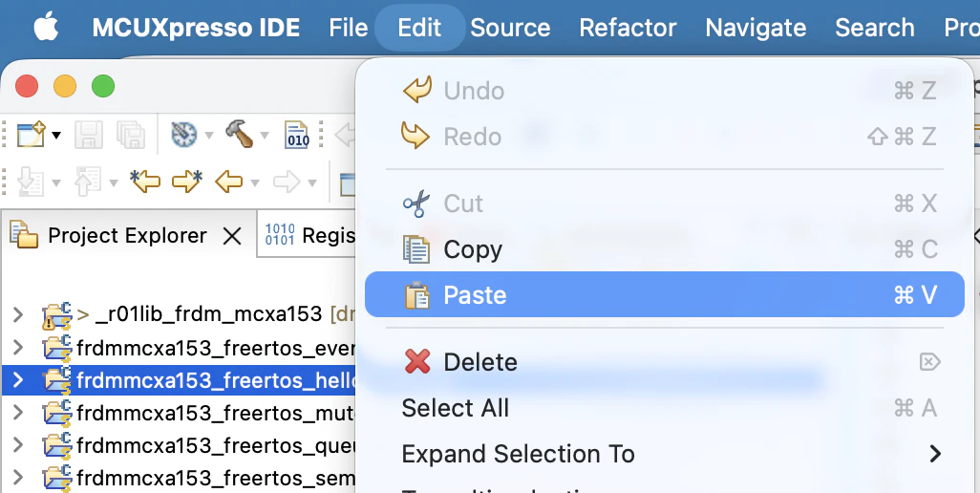Click the grayed Undo menu entry
The width and height of the screenshot is (980, 493).
coord(665,91)
